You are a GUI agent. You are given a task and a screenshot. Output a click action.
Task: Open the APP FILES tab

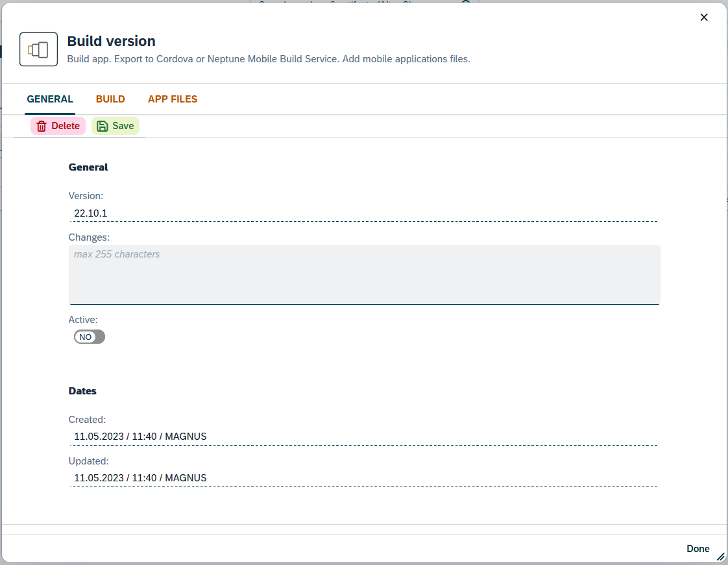point(172,99)
